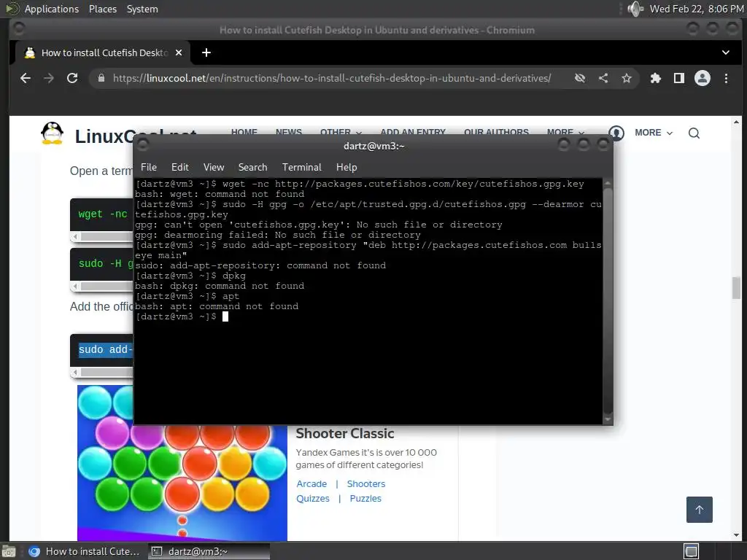Click sudo add- code block scrollbar left arrow
747x560 pixels.
(75, 373)
